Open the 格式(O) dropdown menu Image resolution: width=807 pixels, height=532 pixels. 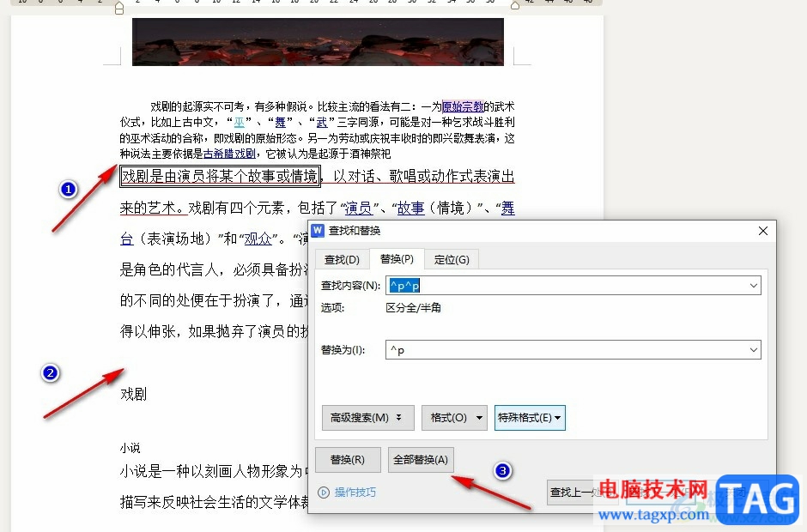(454, 417)
